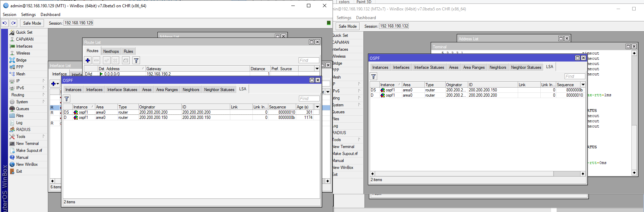
Task: Sort by Distance column in Route List
Action: pos(260,69)
